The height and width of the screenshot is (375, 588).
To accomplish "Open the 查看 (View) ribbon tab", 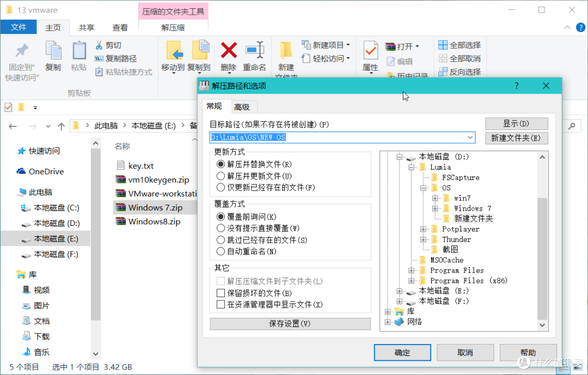I will [120, 28].
